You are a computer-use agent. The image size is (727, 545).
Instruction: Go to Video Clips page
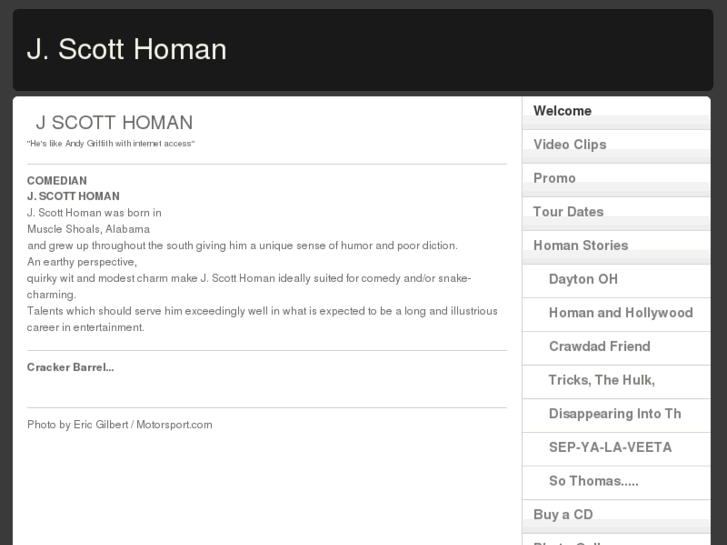pos(569,145)
